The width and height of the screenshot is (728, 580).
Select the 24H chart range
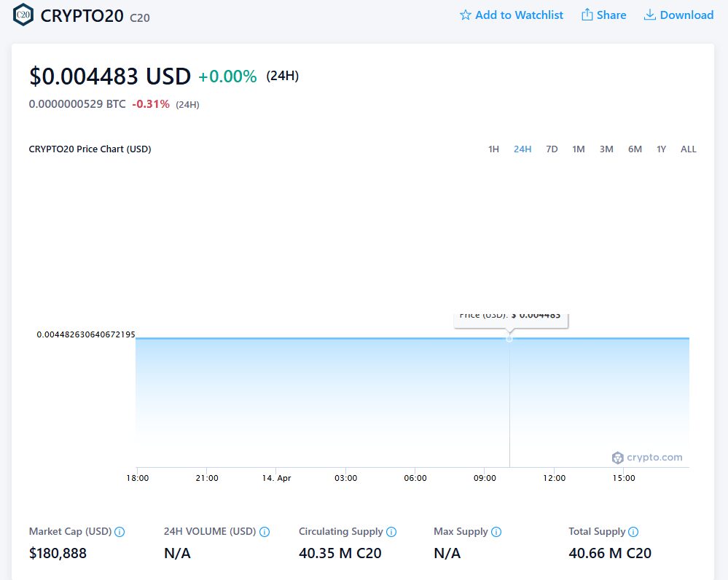522,149
